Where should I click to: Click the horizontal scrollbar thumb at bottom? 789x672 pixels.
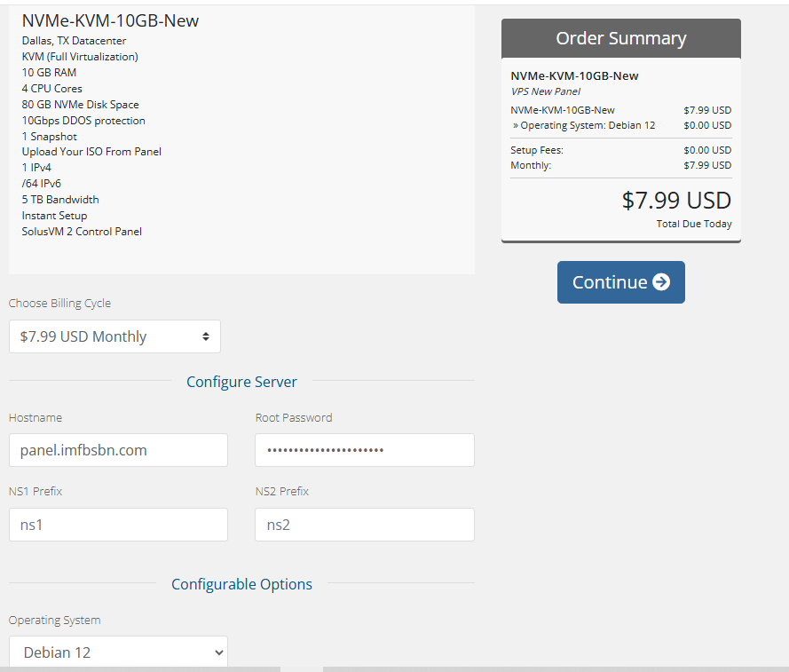click(x=302, y=668)
